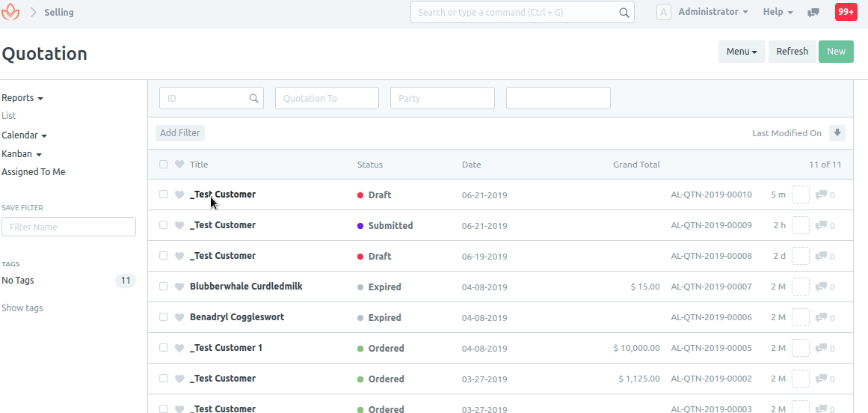The height and width of the screenshot is (413, 868).
Task: Open comments icon for AL-QTN-2019-00009
Action: point(822,225)
